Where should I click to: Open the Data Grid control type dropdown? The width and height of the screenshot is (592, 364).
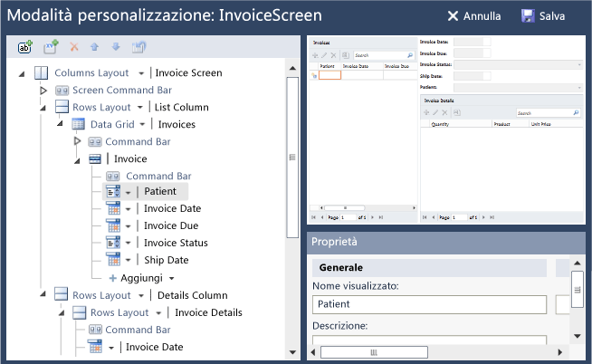142,124
